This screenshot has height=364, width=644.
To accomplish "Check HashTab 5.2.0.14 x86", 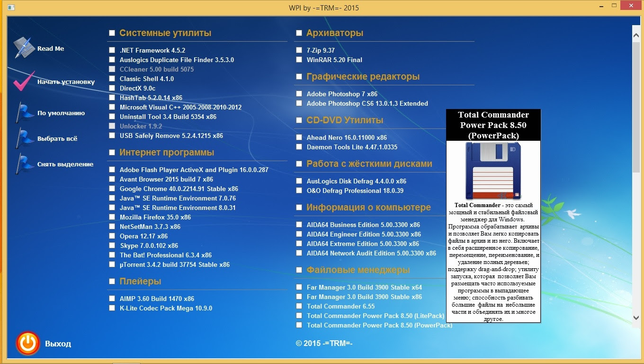I will coord(112,98).
